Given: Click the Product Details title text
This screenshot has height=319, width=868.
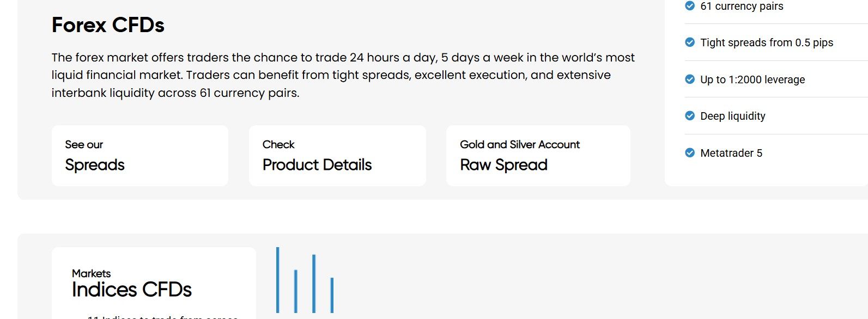Looking at the screenshot, I should coord(317,165).
